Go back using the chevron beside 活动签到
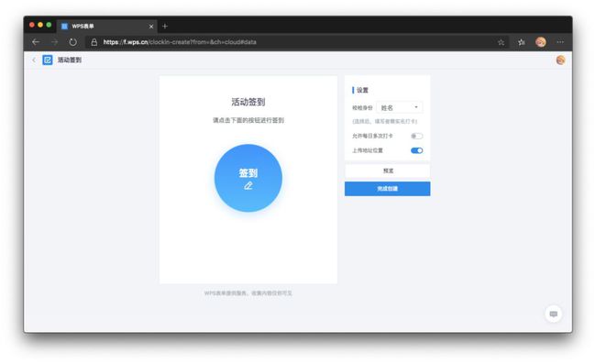Image resolution: width=596 pixels, height=364 pixels. [34, 60]
